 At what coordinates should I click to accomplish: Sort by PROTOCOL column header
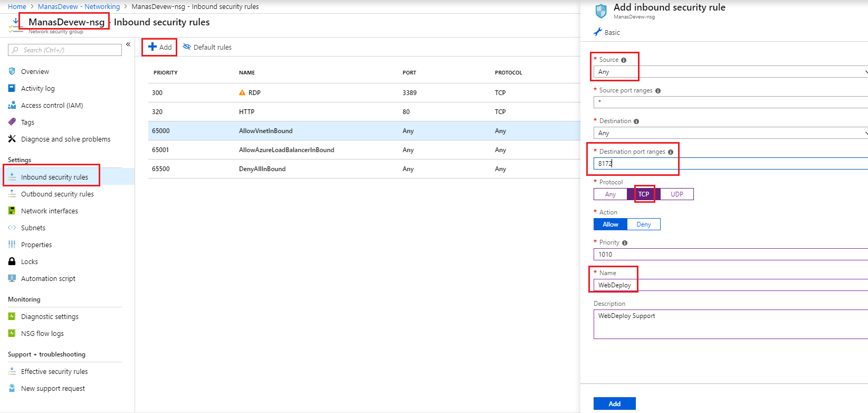(x=508, y=72)
